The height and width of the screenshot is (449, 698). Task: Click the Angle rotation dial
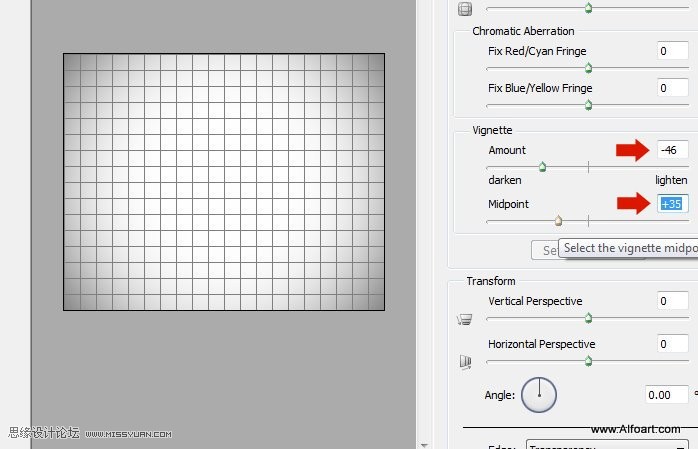[539, 395]
